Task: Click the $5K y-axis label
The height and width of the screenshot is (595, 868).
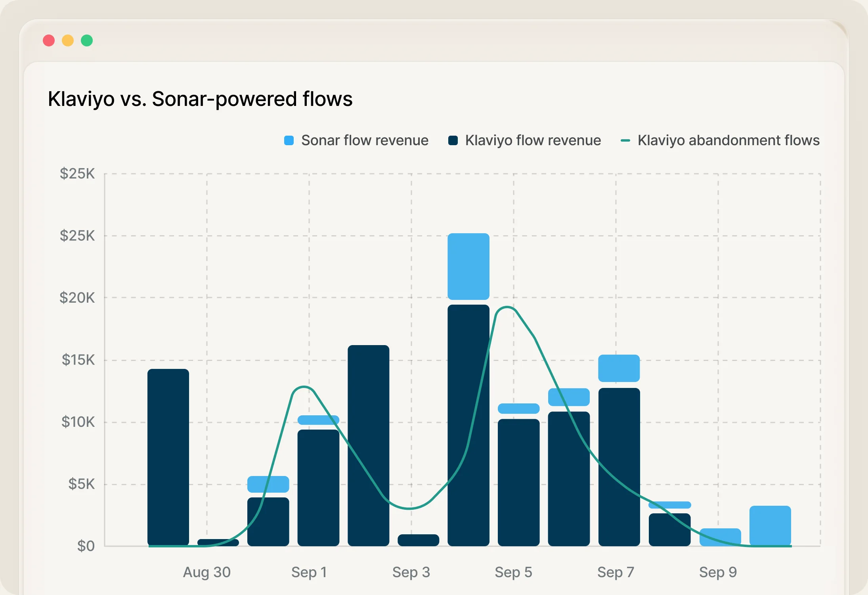Action: (82, 484)
